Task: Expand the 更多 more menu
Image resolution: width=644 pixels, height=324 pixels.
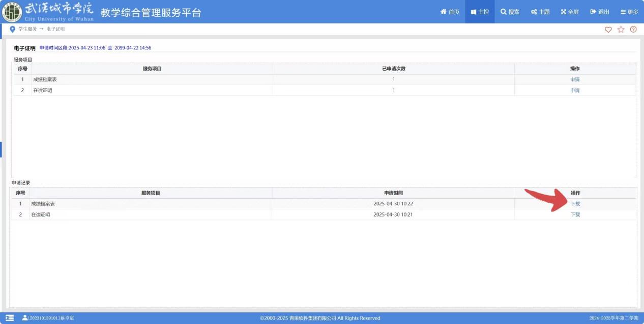Action: 629,12
